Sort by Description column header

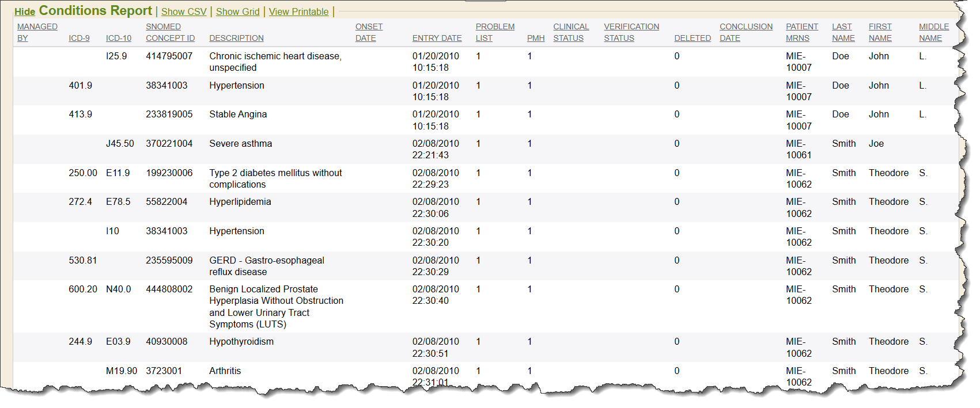pos(236,39)
